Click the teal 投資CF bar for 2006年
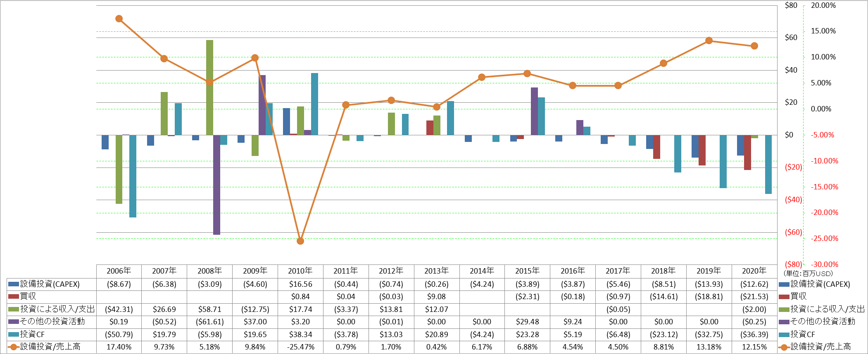868x354 pixels. tap(133, 176)
